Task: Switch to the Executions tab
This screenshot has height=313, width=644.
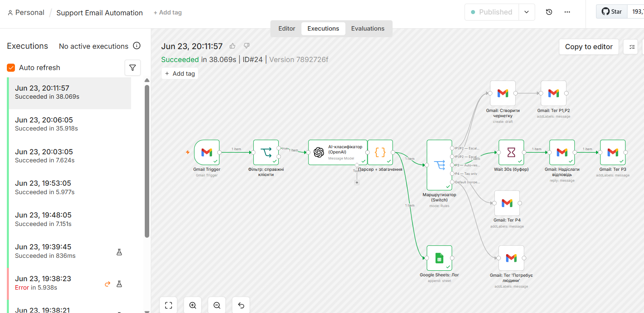Action: click(x=323, y=29)
